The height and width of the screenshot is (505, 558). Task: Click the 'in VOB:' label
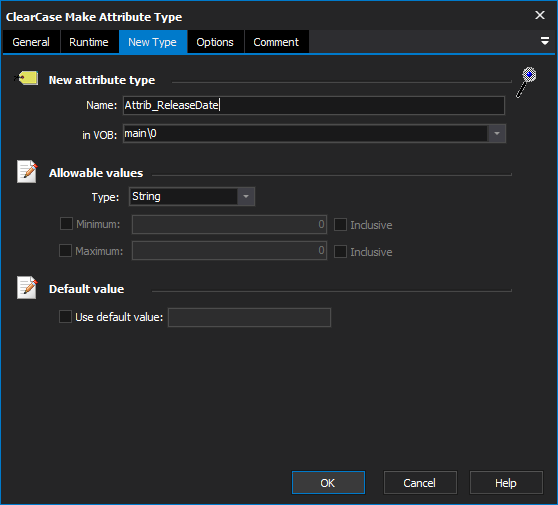coord(100,135)
